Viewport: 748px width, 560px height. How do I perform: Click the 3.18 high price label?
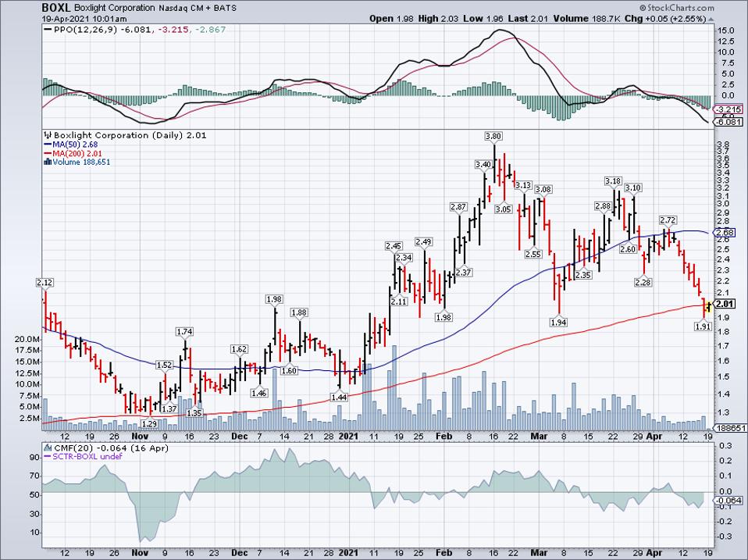click(613, 181)
